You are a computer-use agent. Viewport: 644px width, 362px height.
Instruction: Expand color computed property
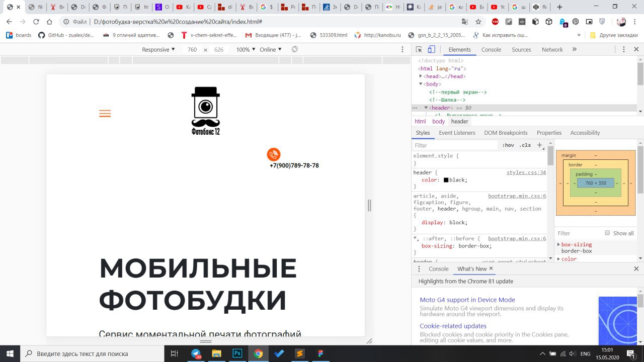(x=558, y=259)
